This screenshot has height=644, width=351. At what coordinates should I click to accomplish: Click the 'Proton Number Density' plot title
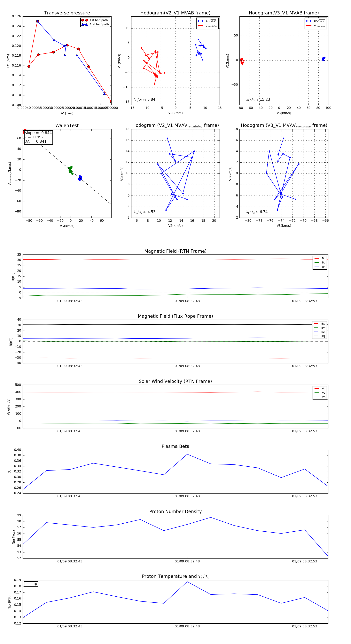pos(175,511)
